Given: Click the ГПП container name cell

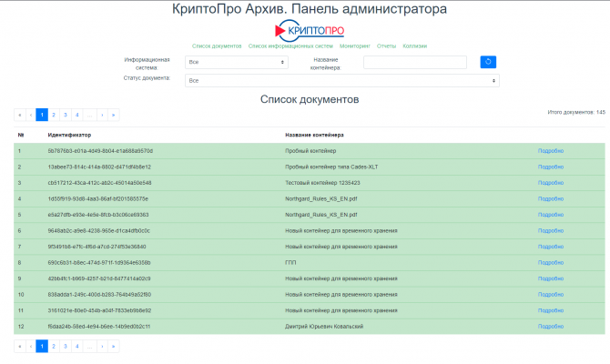Looking at the screenshot, I should pos(290,262).
